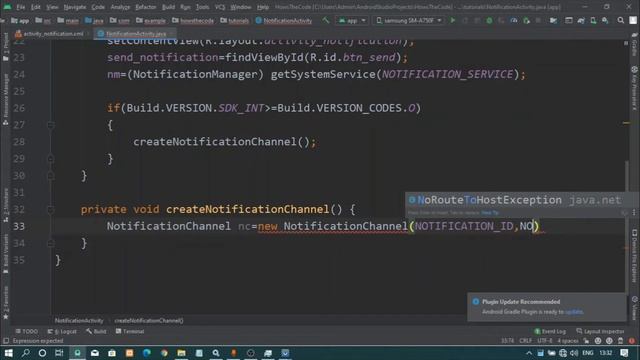The height and width of the screenshot is (360, 640).
Task: Click the toolbar icon right of the Debug bug
Action: pyautogui.click(x=501, y=20)
